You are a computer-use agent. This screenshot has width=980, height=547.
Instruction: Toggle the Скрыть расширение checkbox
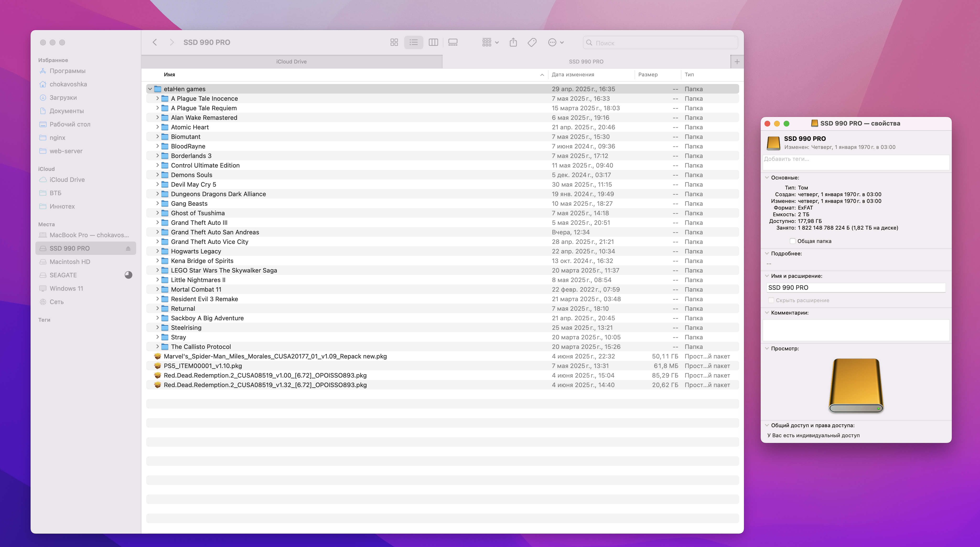tap(771, 300)
